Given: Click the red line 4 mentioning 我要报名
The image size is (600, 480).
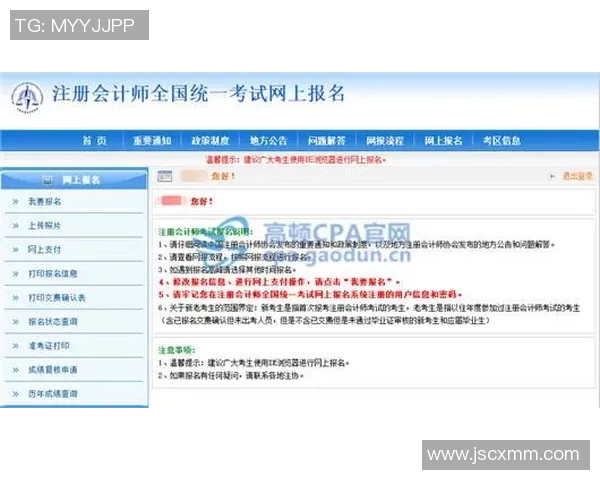Looking at the screenshot, I should 279,282.
